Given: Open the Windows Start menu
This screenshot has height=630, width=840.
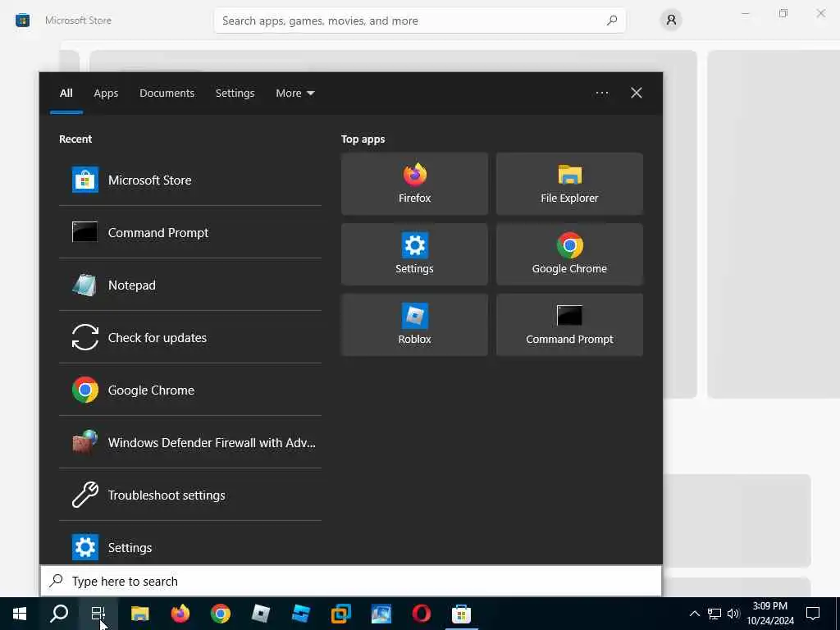Looking at the screenshot, I should click(x=20, y=614).
